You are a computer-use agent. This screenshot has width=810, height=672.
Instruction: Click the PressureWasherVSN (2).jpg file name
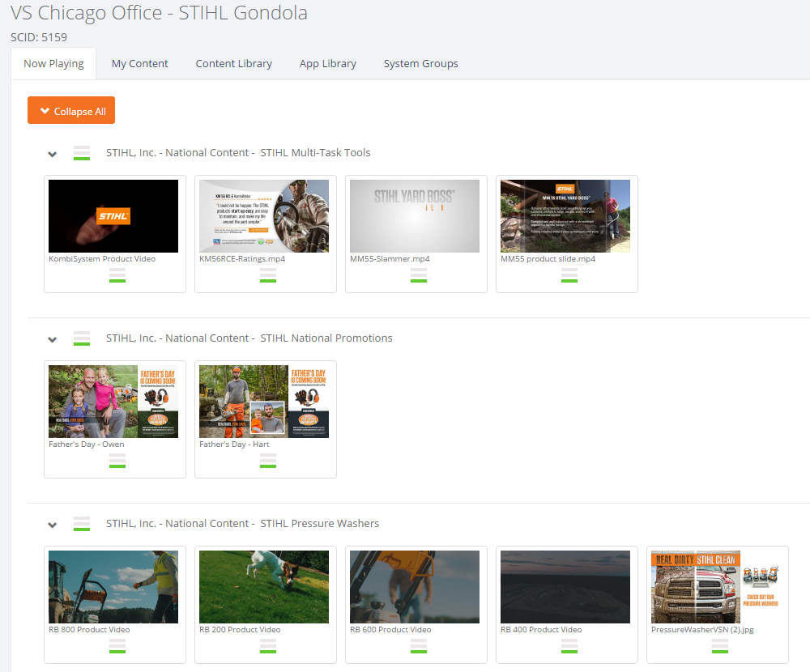702,630
